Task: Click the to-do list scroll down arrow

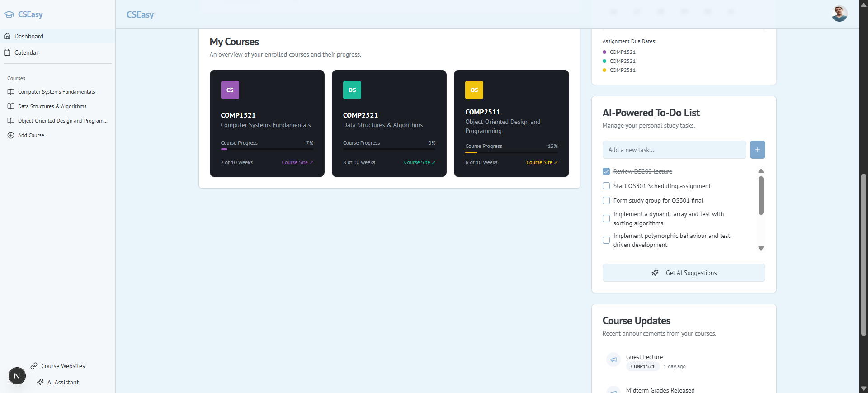Action: tap(761, 248)
